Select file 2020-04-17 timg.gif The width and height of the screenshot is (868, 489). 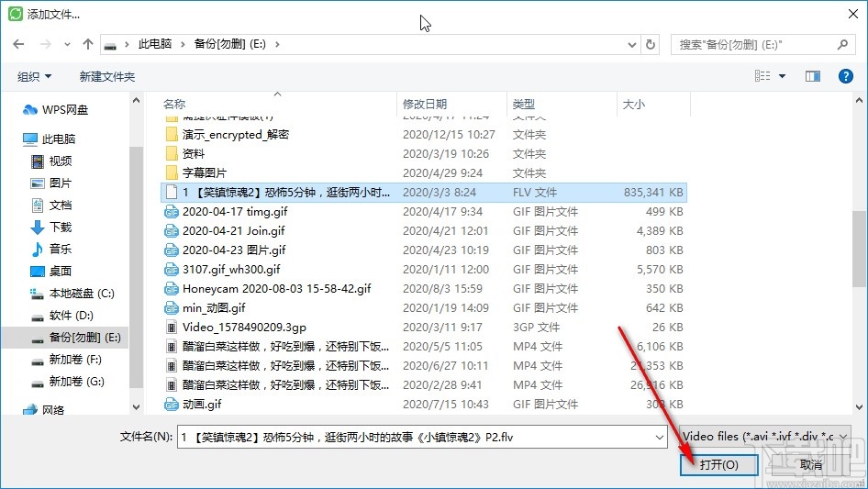pos(226,212)
